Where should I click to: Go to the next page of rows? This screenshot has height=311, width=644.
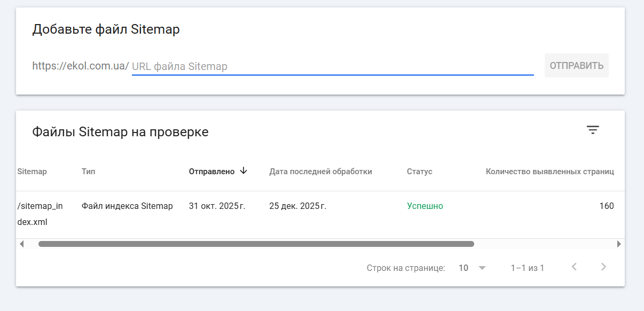click(x=603, y=267)
